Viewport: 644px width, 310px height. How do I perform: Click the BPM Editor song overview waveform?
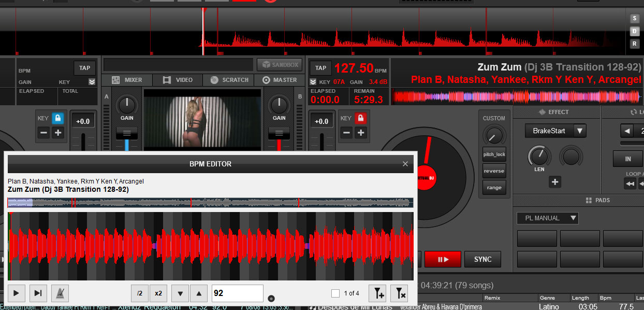pyautogui.click(x=210, y=203)
